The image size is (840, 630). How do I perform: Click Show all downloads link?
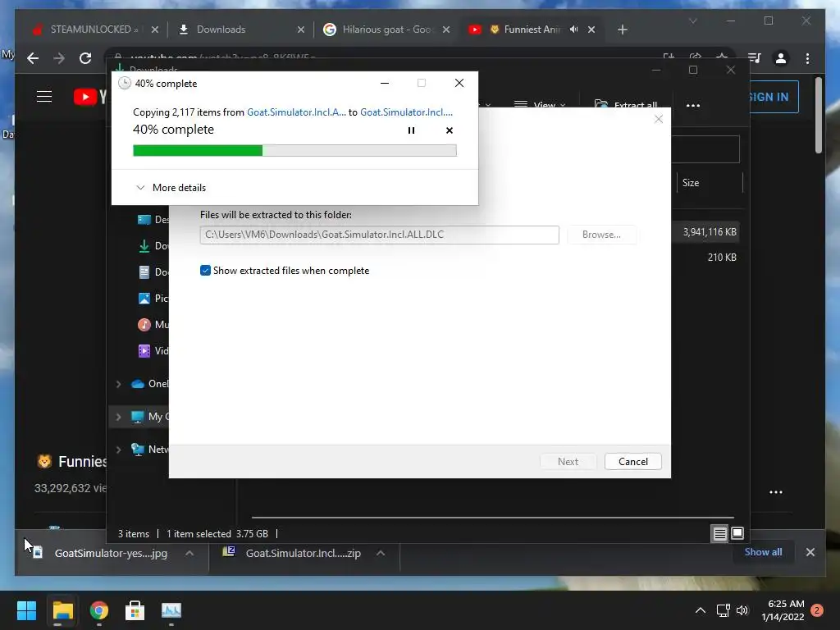[x=763, y=552]
